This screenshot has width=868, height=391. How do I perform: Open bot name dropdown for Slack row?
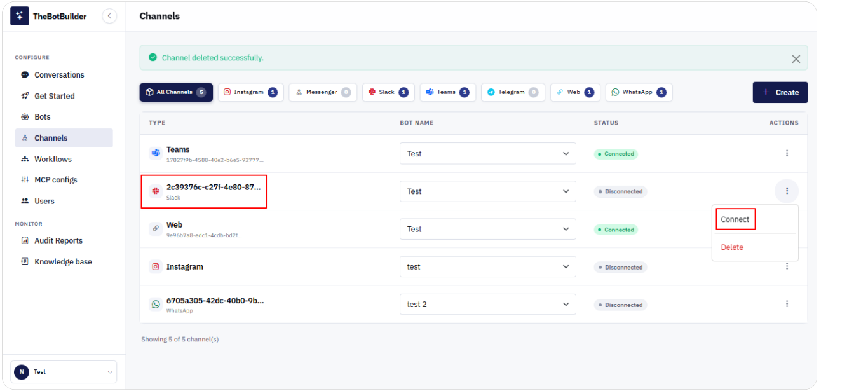488,191
